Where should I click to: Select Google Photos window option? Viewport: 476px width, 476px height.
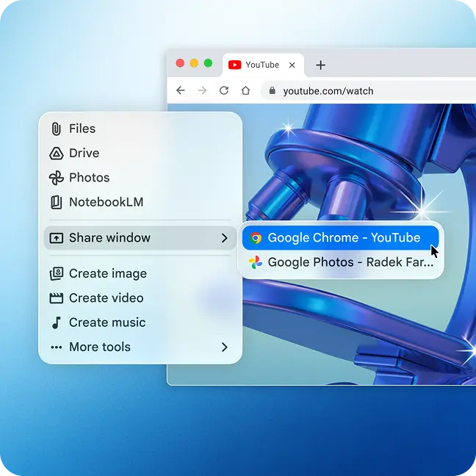(x=342, y=262)
